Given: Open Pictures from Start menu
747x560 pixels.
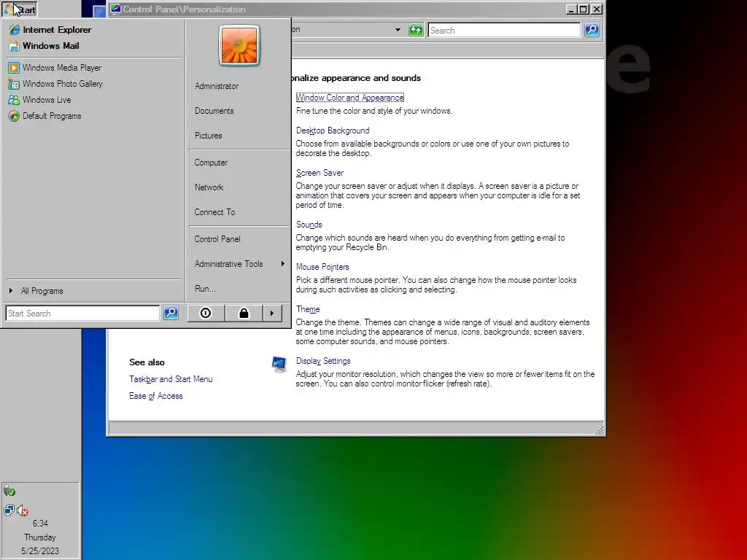Looking at the screenshot, I should (208, 136).
